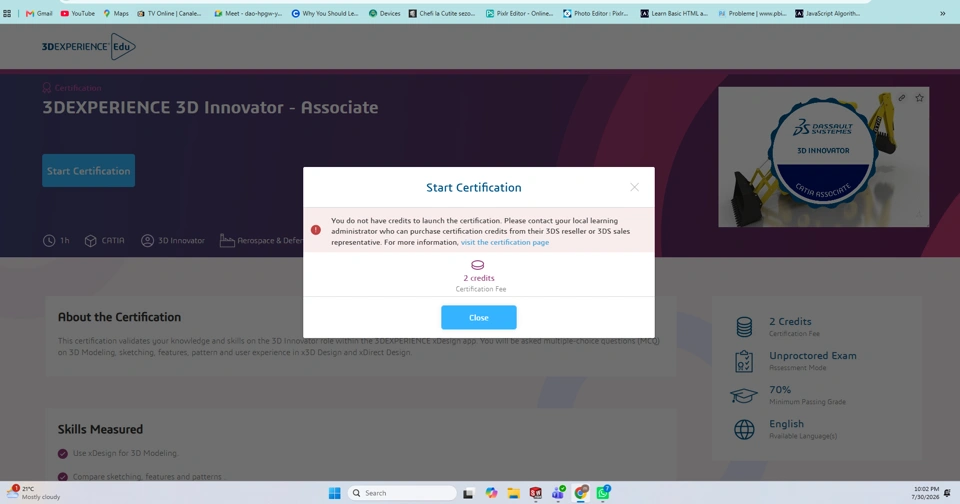This screenshot has width=960, height=504.
Task: Open the Photo Editor Pixlr bookmark
Action: [x=596, y=13]
